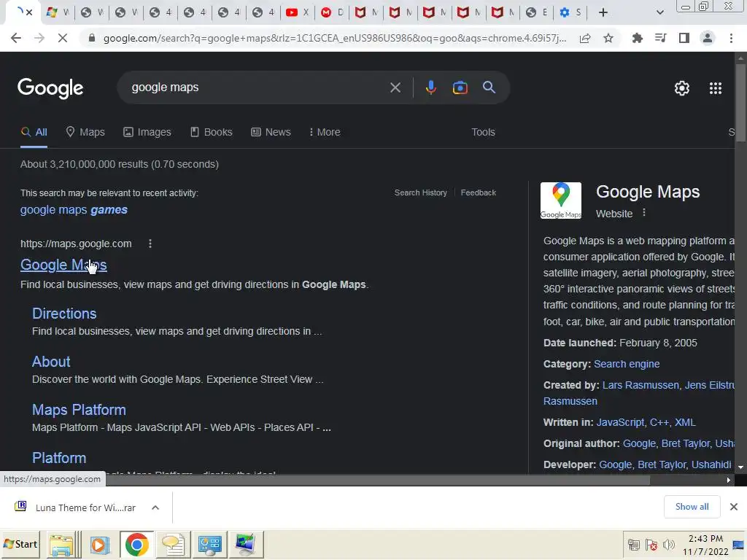Open the tab search dropdown arrow
This screenshot has width=747, height=560.
tap(659, 12)
